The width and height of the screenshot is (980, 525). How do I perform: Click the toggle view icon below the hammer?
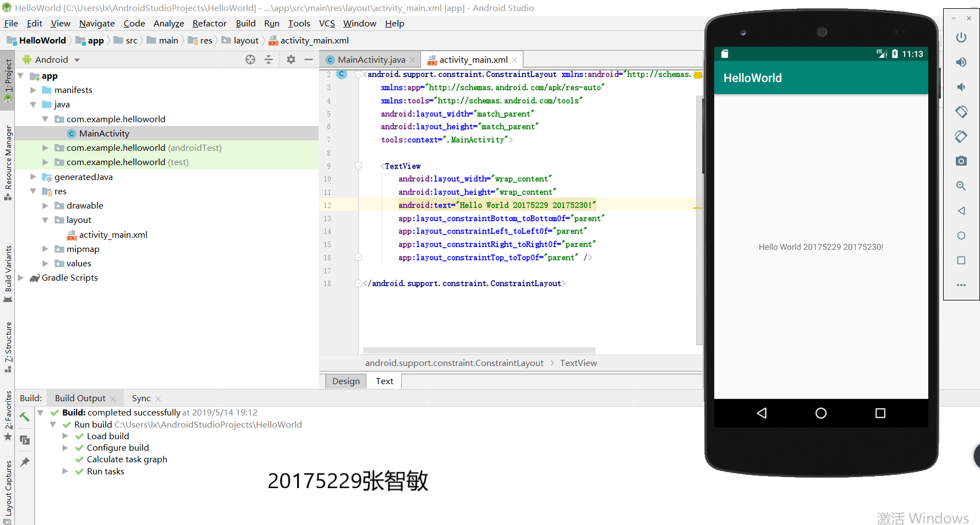[x=25, y=440]
